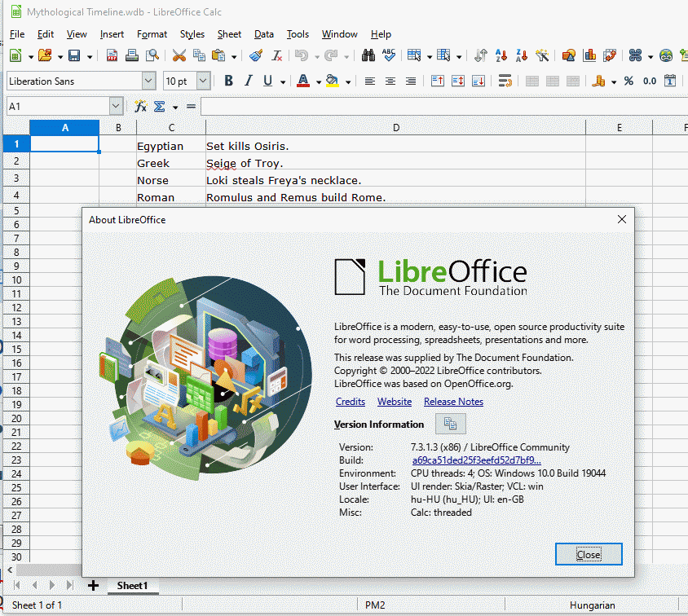Copy version information with the copy icon
This screenshot has height=616, width=688.
coord(450,424)
